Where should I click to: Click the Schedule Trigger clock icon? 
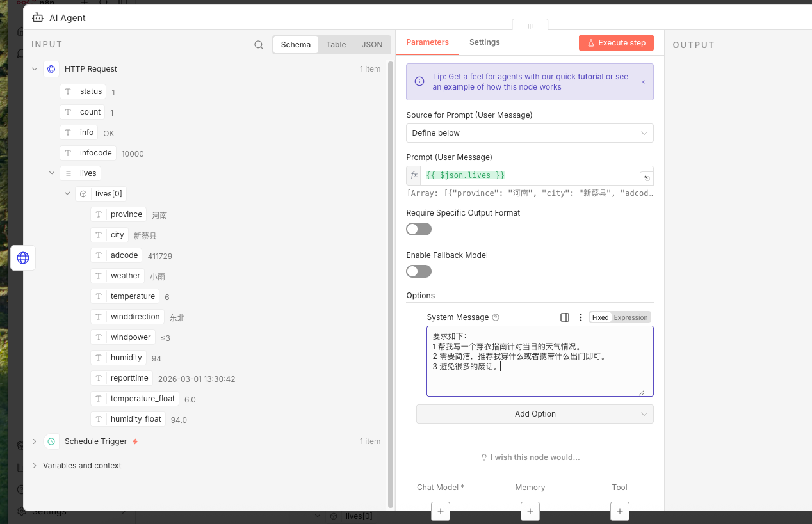[51, 441]
